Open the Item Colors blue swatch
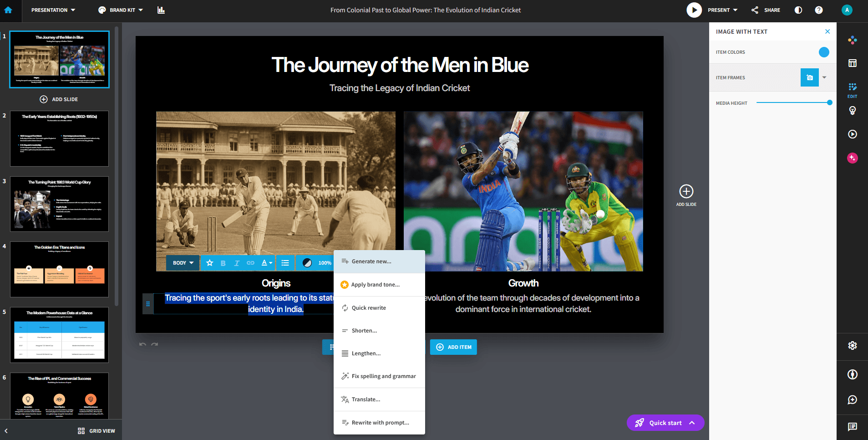The width and height of the screenshot is (868, 440). click(x=824, y=52)
